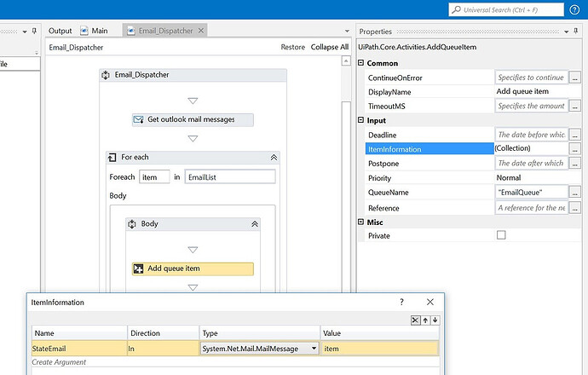Viewport: 588px width, 375px height.
Task: Open the Properties panel options dropdown arrow
Action: pos(566,32)
